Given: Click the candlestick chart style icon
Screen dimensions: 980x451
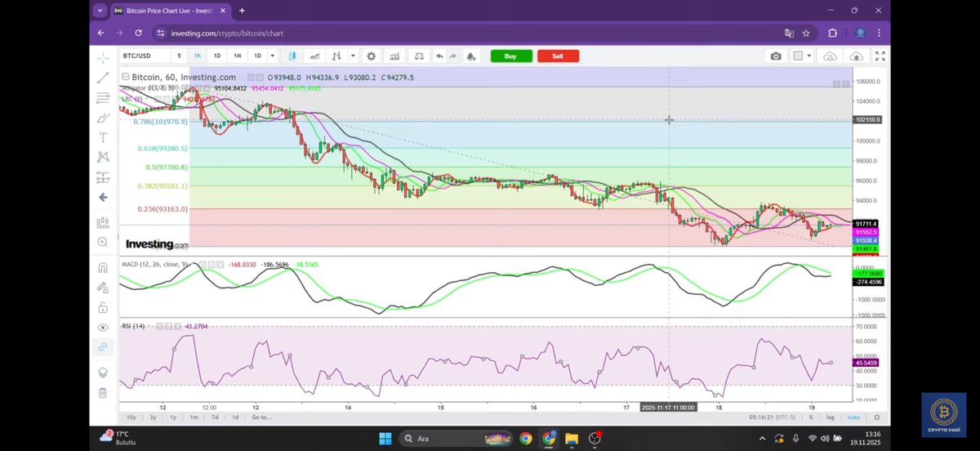Looking at the screenshot, I should pyautogui.click(x=292, y=56).
